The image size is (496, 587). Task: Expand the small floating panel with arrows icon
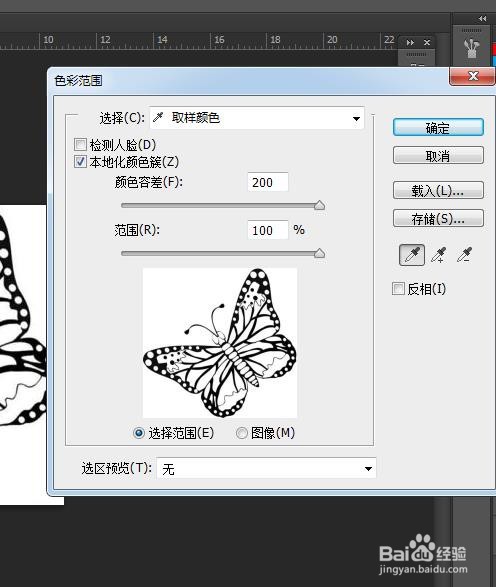(410, 43)
